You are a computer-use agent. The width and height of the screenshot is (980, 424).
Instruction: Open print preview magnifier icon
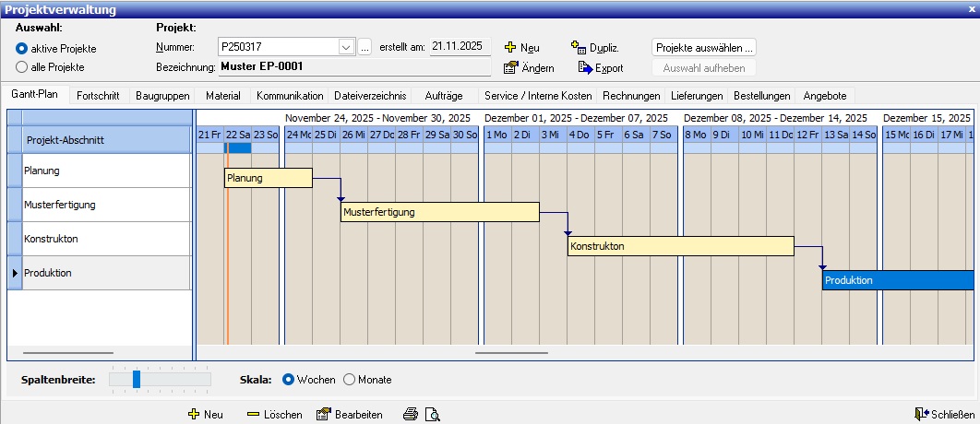433,415
